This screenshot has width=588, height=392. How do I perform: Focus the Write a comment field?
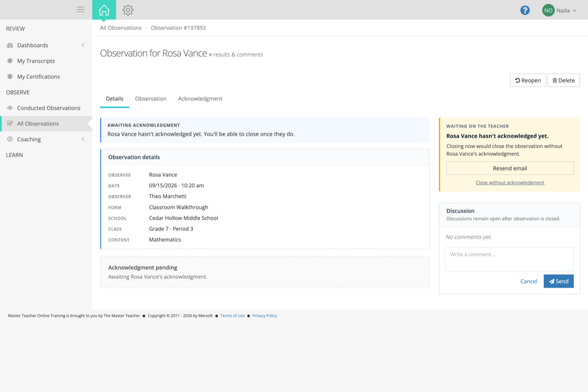[x=509, y=259]
